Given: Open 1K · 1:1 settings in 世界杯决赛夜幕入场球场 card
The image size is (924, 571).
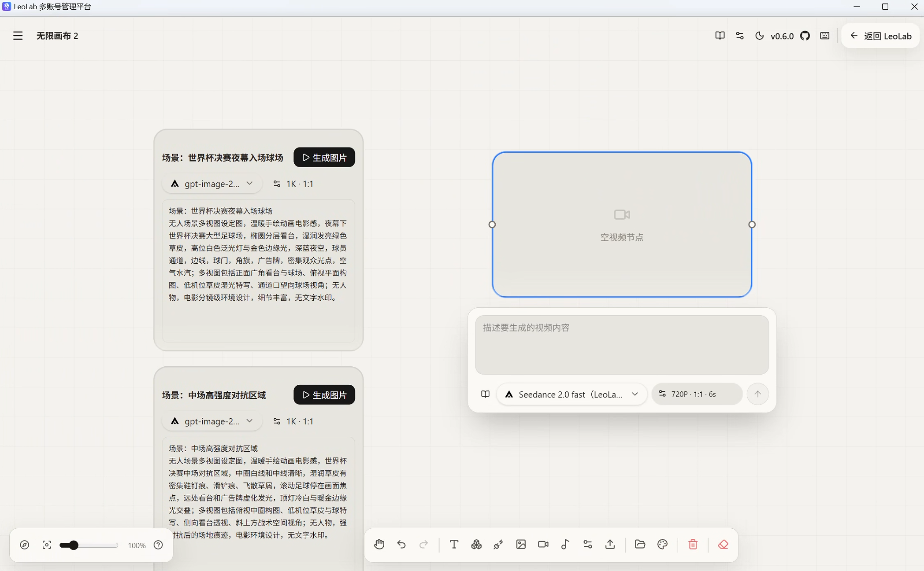Looking at the screenshot, I should point(293,184).
